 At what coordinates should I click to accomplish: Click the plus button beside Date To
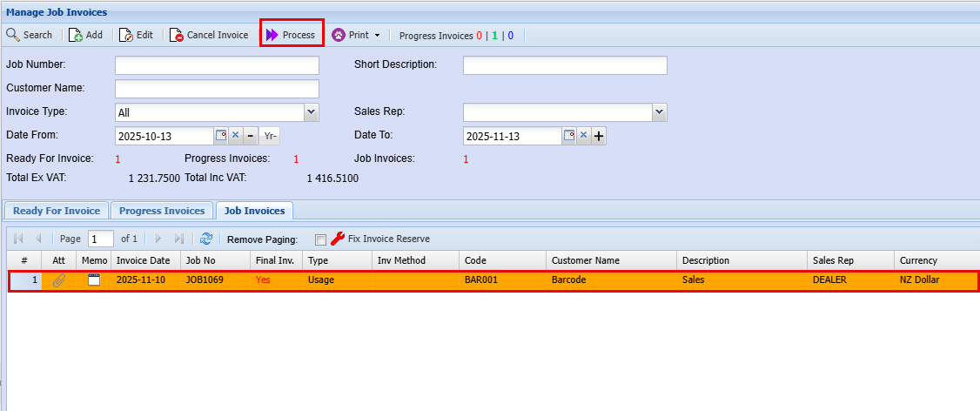(x=598, y=135)
